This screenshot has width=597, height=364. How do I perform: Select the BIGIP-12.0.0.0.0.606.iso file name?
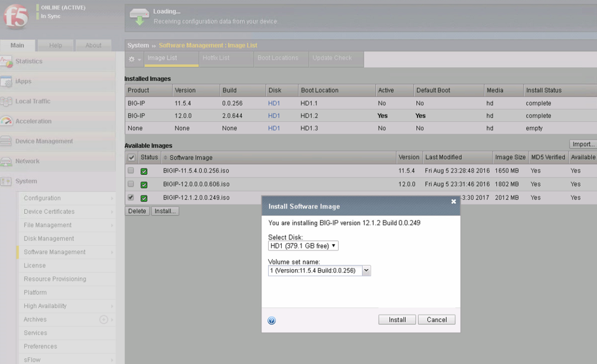tap(196, 184)
